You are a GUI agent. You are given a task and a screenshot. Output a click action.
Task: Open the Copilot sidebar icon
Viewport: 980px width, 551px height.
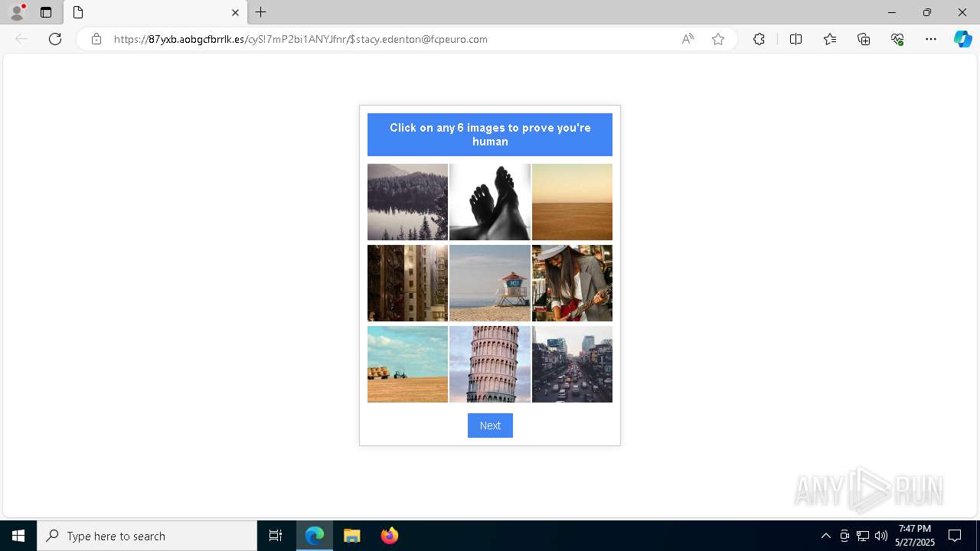(x=962, y=39)
